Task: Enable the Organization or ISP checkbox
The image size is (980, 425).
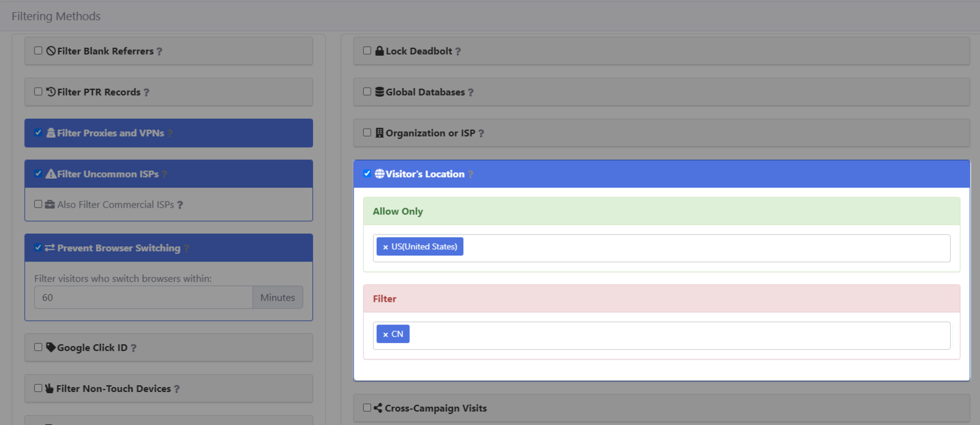Action: coord(367,133)
